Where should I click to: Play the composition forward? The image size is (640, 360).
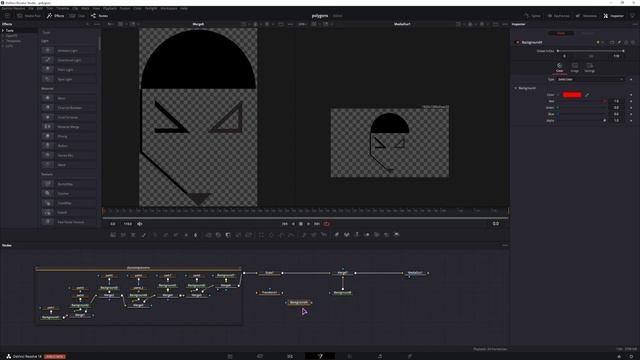click(308, 224)
